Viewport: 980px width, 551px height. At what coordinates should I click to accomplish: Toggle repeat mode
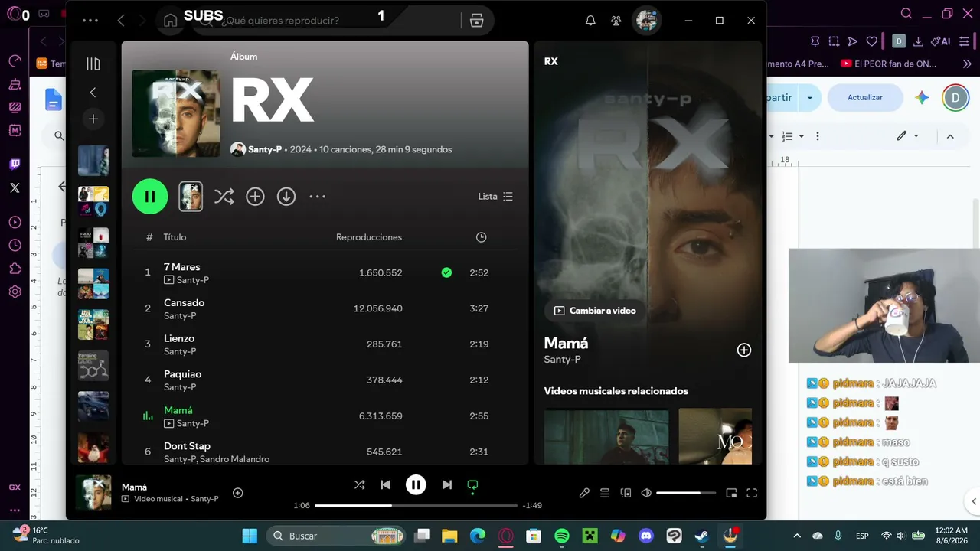pos(472,484)
